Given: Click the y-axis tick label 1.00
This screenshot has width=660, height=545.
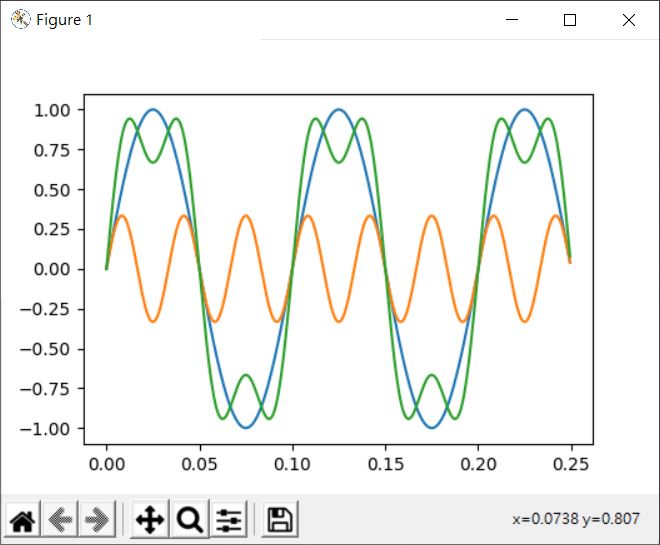Looking at the screenshot, I should [52, 111].
